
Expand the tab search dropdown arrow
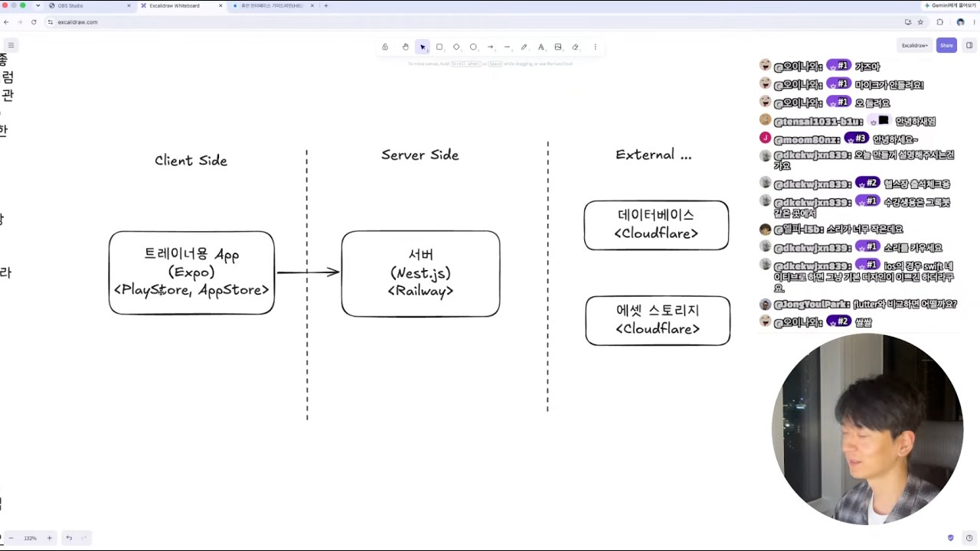[x=38, y=5]
